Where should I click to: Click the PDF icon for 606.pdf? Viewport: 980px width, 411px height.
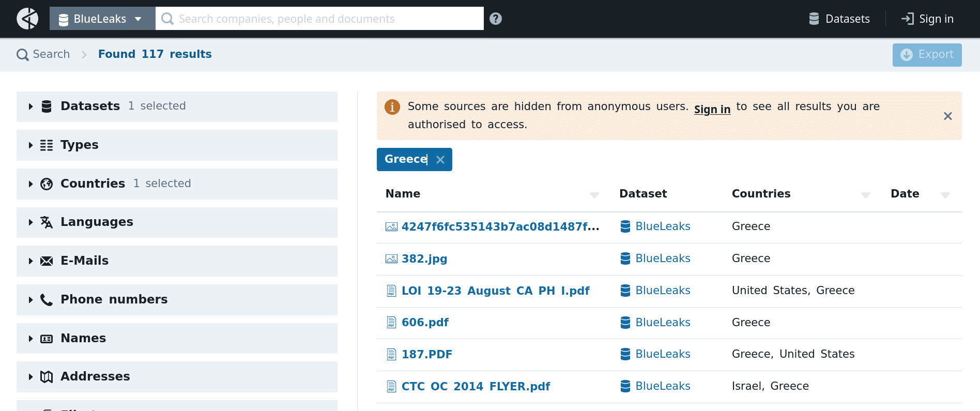pyautogui.click(x=392, y=323)
